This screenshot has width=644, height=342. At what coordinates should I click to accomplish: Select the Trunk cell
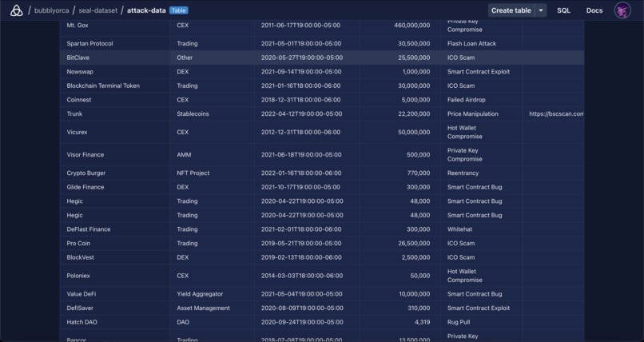(x=115, y=113)
